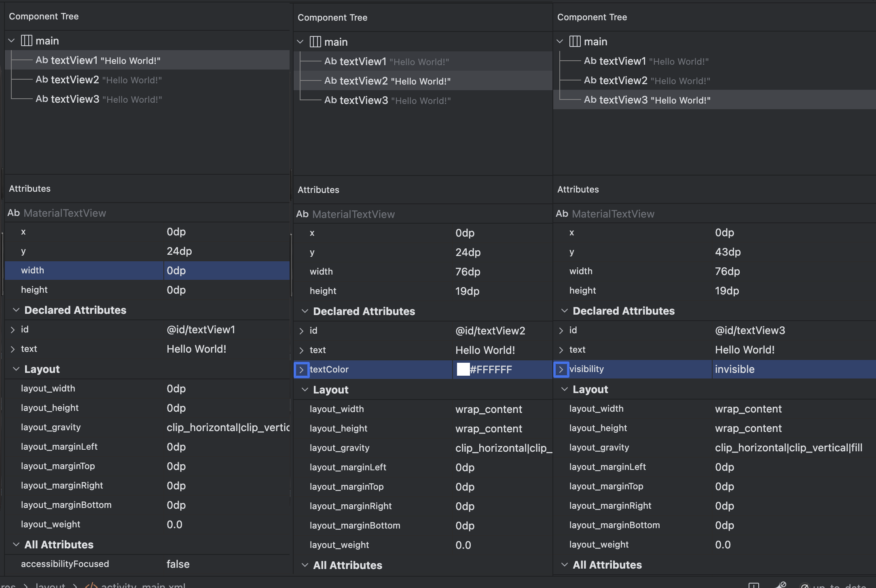Click the MaterialTextView icon in right panel
This screenshot has height=588, width=876.
561,213
